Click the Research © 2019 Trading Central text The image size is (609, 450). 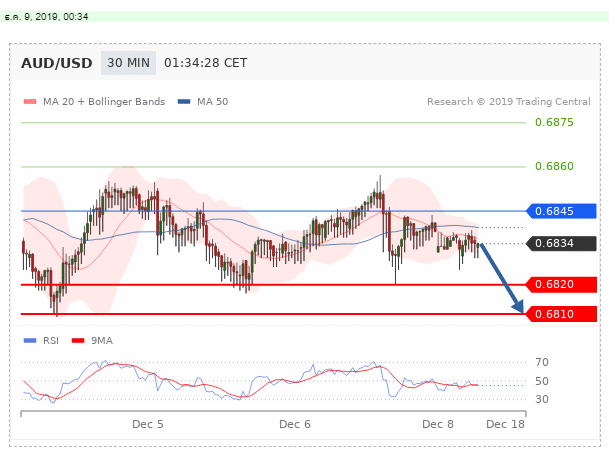click(x=509, y=102)
